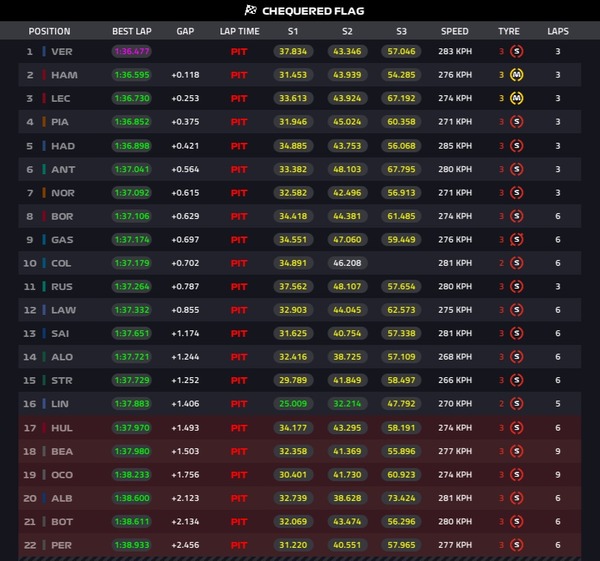Screen dimensions: 600x561
Task: Click COL's soft tyre icon
Action: (517, 263)
